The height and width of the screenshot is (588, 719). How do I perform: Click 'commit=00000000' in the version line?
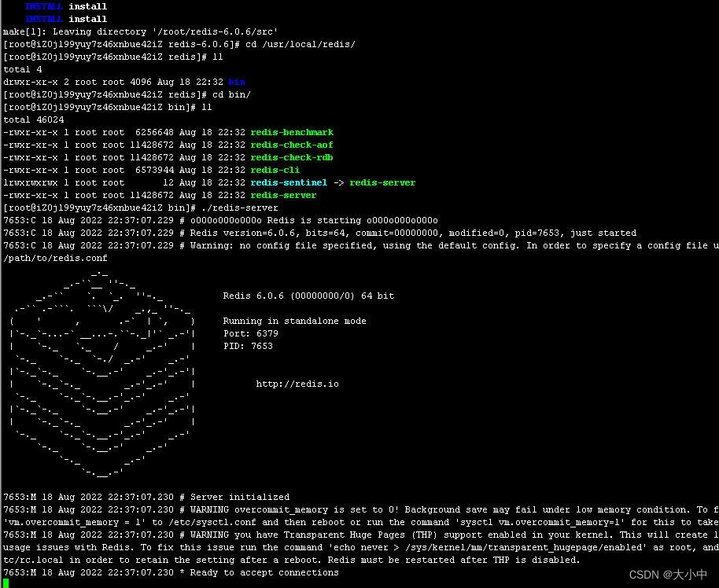pyautogui.click(x=396, y=233)
